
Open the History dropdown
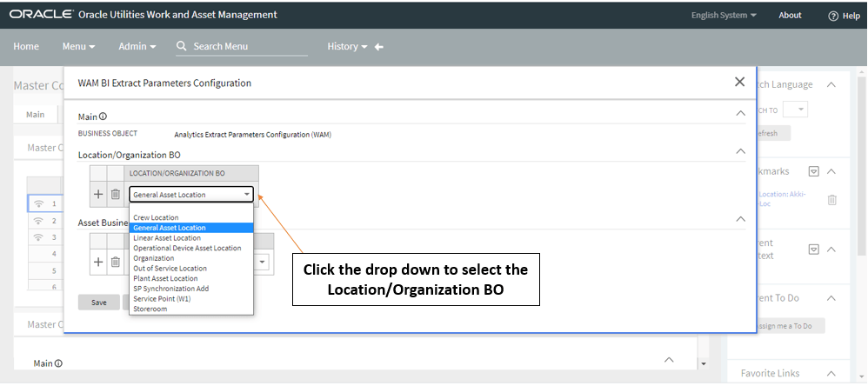(x=347, y=46)
